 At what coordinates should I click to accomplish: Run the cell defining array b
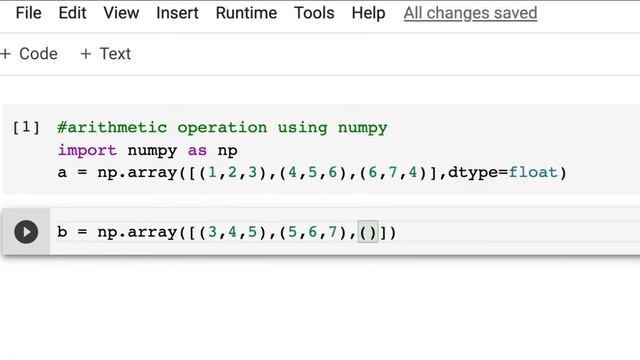click(26, 232)
